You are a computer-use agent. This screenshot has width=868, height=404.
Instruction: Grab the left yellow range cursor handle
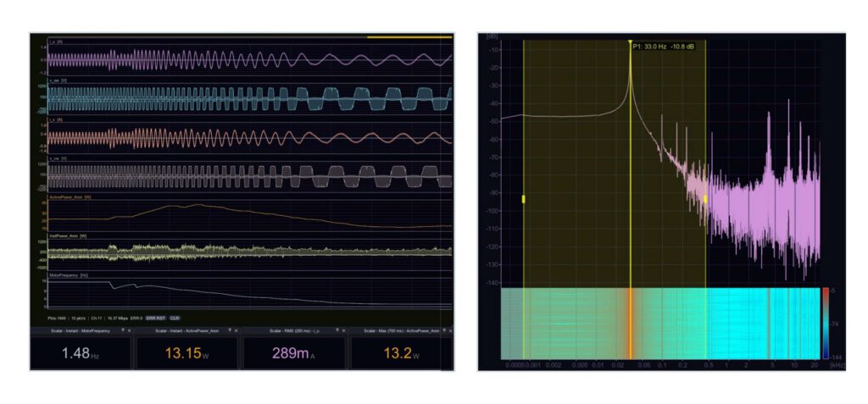(524, 199)
